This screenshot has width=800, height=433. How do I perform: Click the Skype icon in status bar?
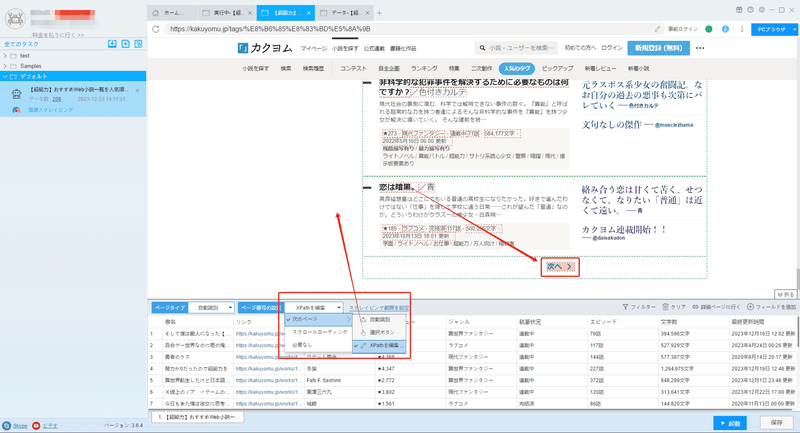click(7, 425)
